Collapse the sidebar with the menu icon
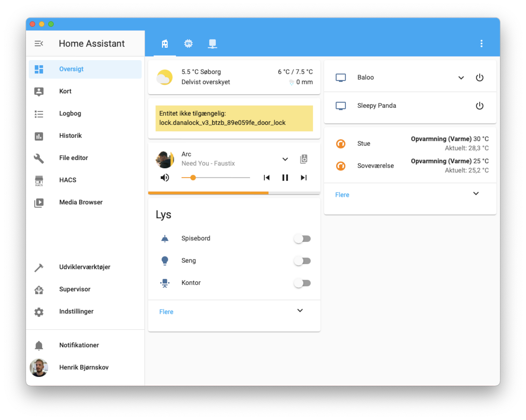This screenshot has height=420, width=526. pos(38,43)
